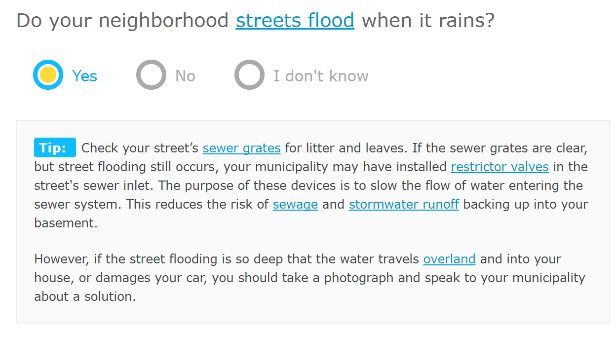616x364 pixels.
Task: Click the yellow dot inside the Yes radio
Action: [x=48, y=75]
